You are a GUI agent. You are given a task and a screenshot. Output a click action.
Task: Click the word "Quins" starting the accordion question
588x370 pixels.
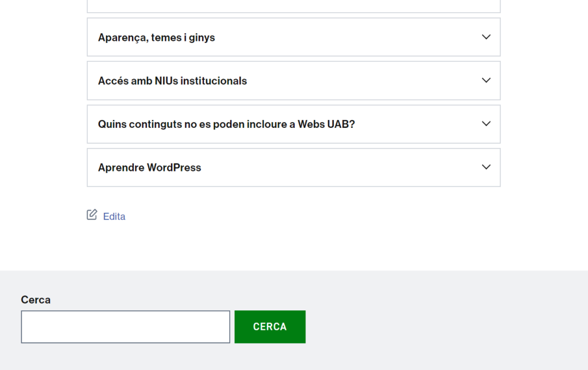pos(111,124)
